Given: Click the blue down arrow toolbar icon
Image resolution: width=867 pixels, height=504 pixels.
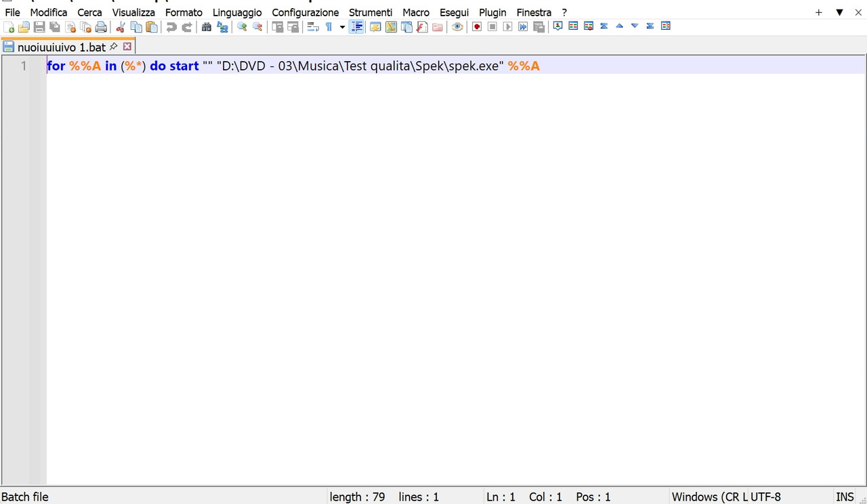Looking at the screenshot, I should click(635, 26).
